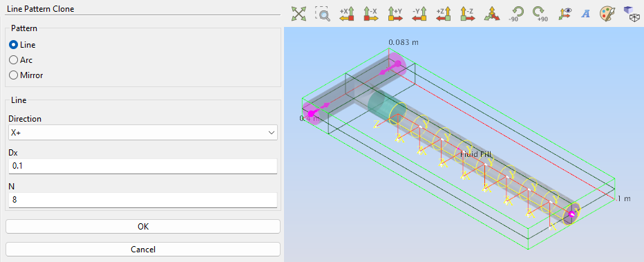Activate the zoom-to-box magnifier tool
The image size is (644, 262).
point(323,14)
